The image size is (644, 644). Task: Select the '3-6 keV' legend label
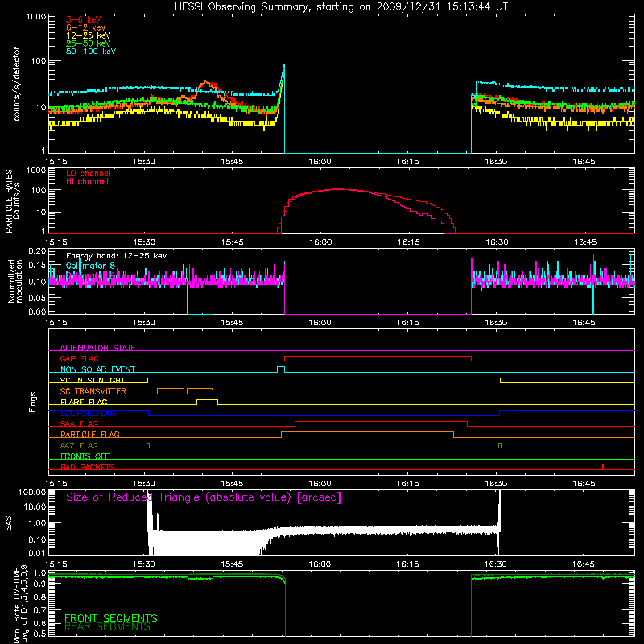point(84,19)
